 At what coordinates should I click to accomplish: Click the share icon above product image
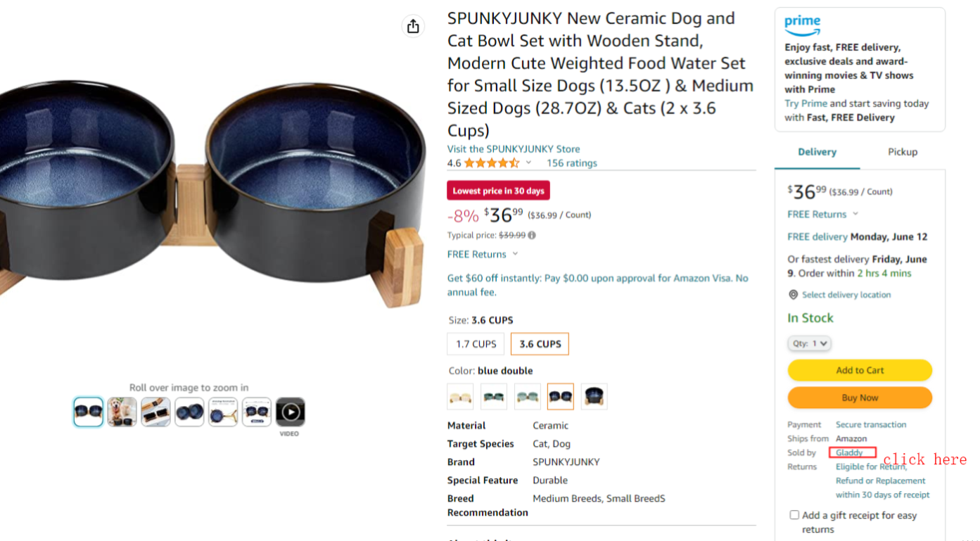tap(413, 26)
